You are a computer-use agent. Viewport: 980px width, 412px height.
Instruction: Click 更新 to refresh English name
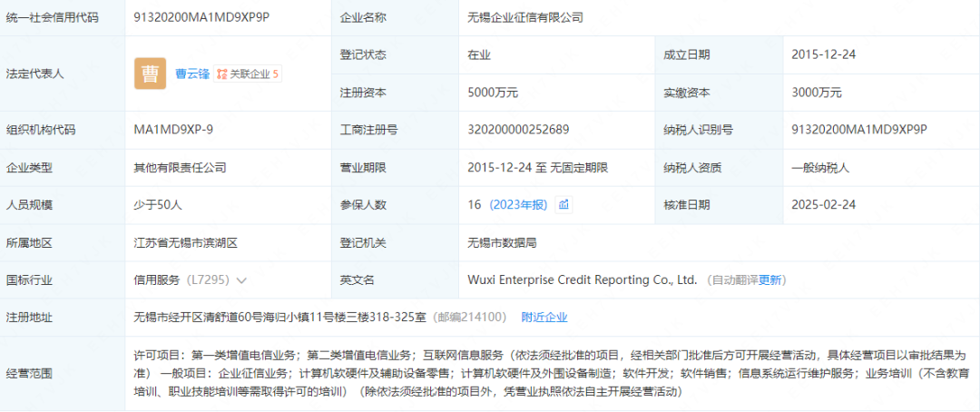[770, 280]
